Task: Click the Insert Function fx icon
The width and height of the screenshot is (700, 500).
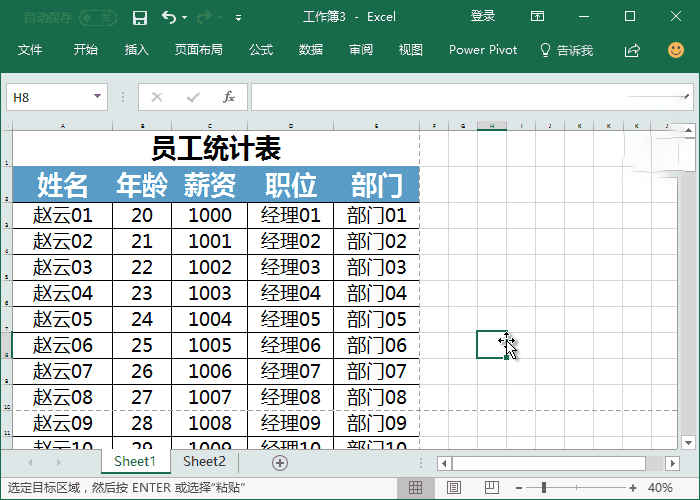Action: [x=229, y=97]
